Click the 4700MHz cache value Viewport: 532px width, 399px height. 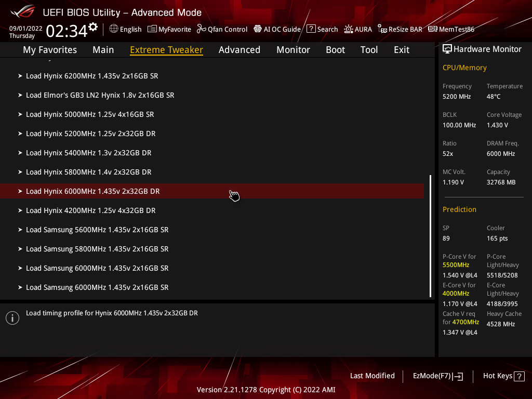[x=465, y=322]
